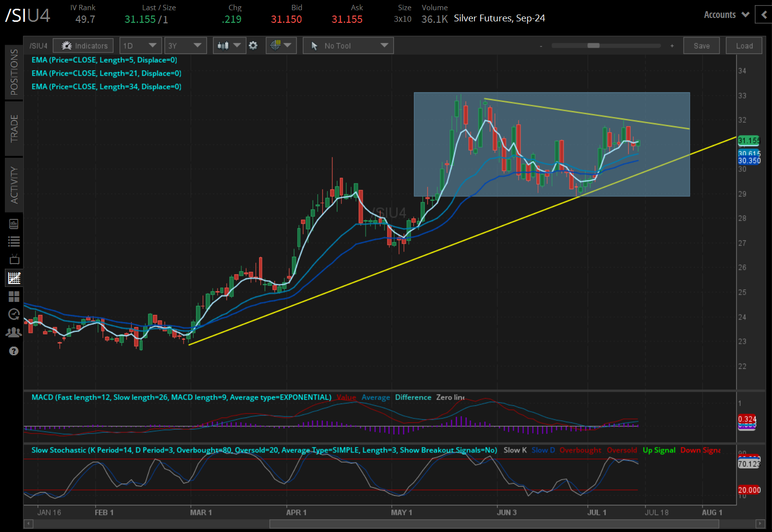Click the left scroll arrow at bottom

pos(28,524)
